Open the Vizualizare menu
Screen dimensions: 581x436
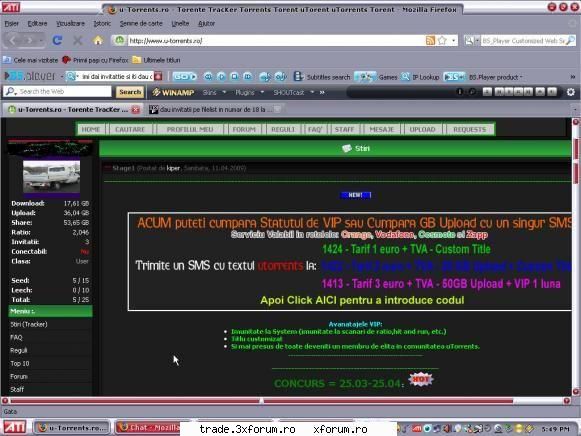coord(70,23)
